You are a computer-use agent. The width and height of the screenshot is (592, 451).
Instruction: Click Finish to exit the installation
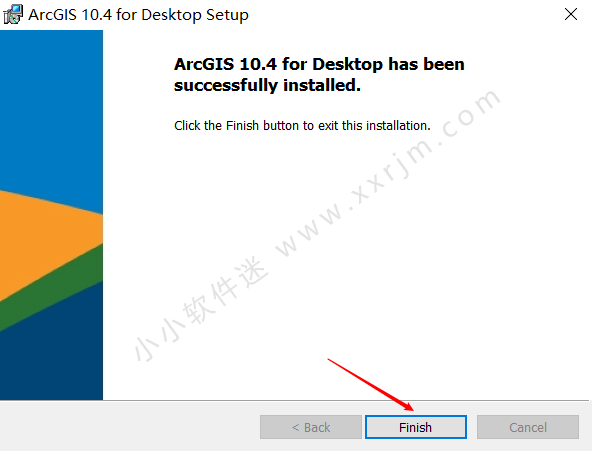(x=416, y=427)
